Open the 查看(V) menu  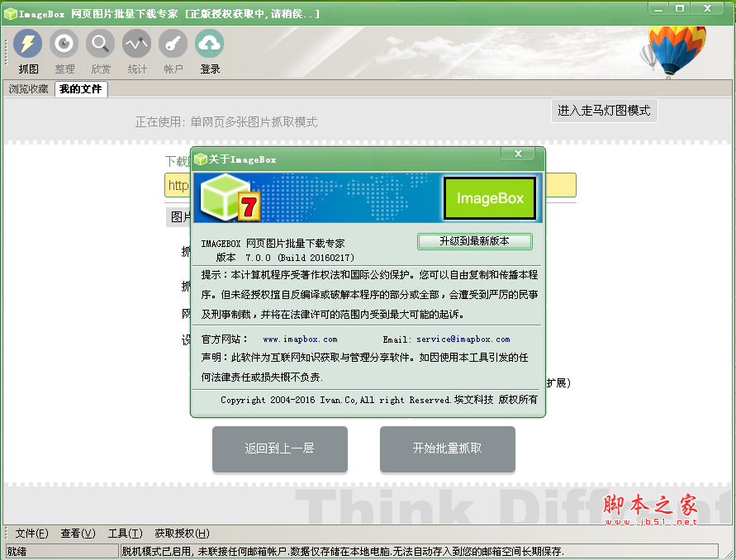78,534
